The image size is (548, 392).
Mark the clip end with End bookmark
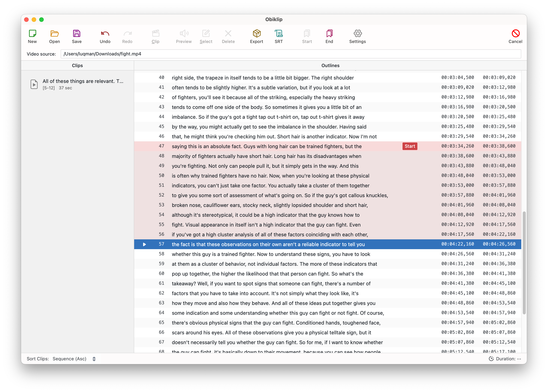329,34
